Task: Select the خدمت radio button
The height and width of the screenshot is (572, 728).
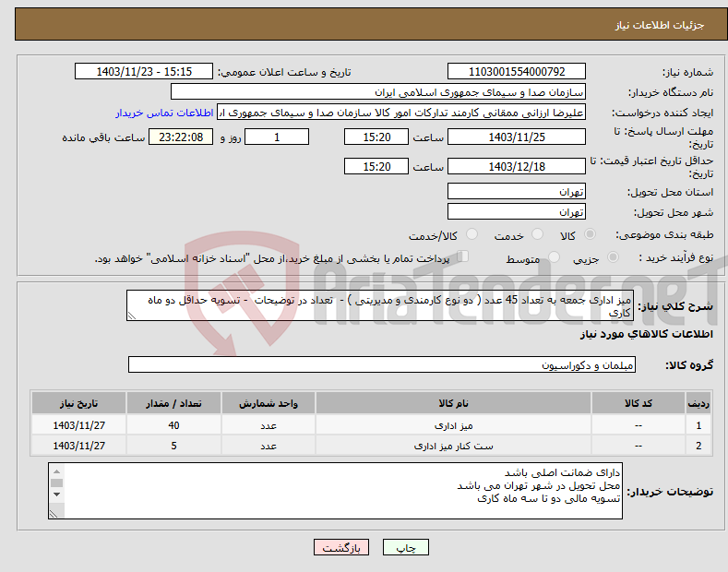Action: pyautogui.click(x=537, y=234)
